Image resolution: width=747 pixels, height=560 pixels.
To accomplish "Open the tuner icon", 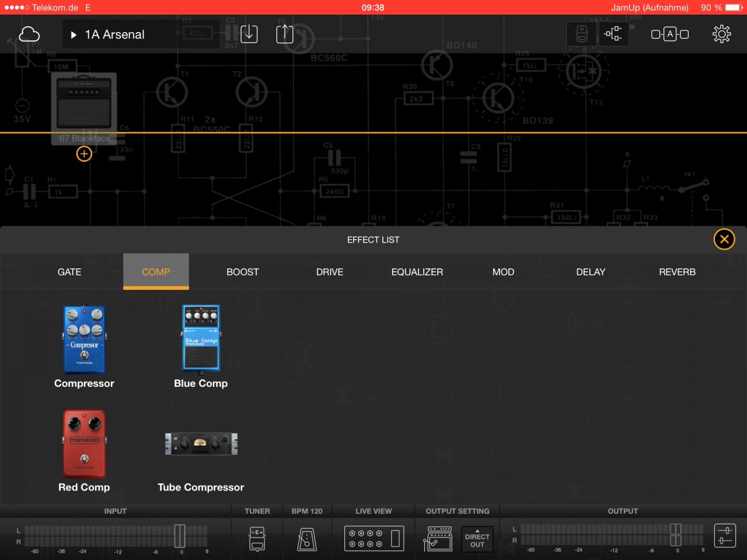I will click(x=257, y=538).
